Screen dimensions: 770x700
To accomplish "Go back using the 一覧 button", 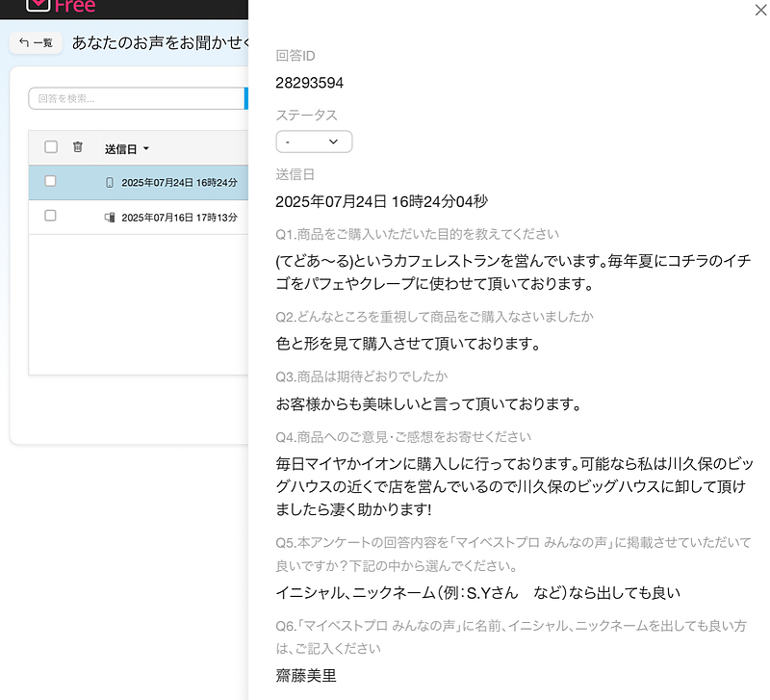I will pyautogui.click(x=37, y=43).
